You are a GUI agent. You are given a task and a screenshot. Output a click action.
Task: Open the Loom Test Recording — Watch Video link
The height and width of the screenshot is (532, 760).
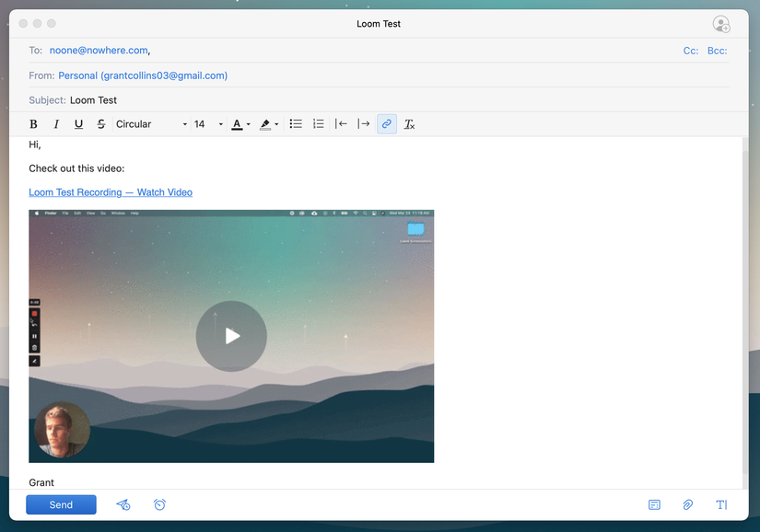point(111,191)
